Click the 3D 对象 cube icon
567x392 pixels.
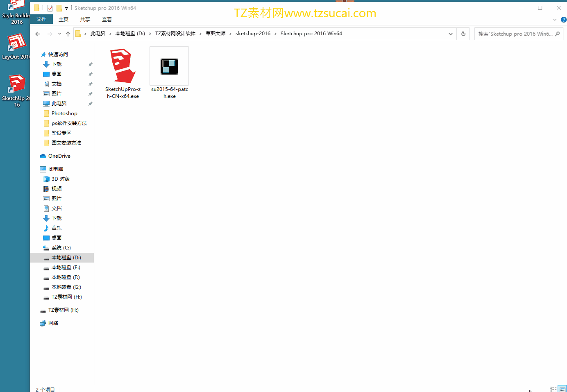46,179
